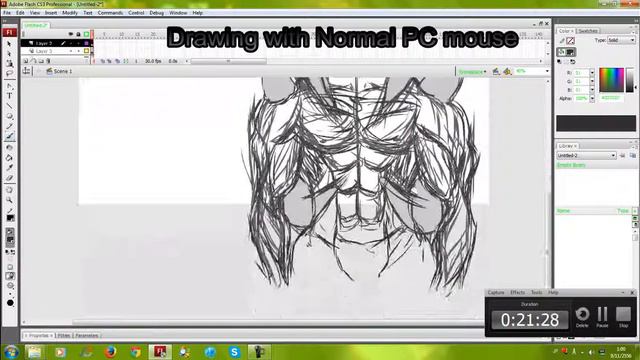Open the File menu
Viewport: 640px width, 360px height.
pos(7,13)
